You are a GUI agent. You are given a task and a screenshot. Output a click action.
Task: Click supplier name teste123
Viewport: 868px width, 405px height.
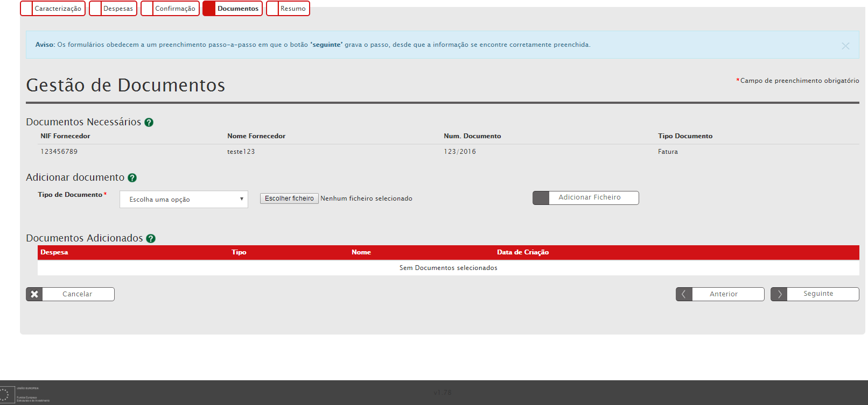pyautogui.click(x=241, y=152)
